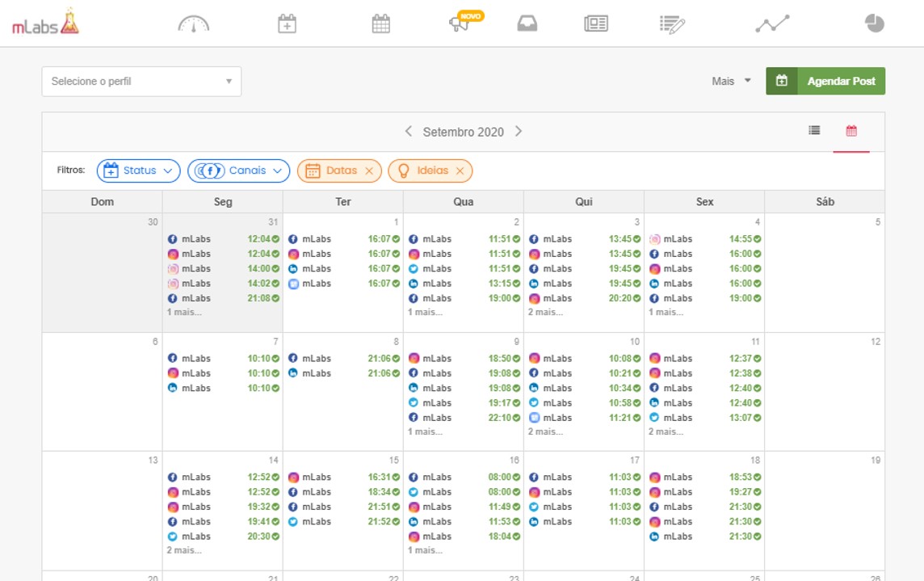Switch to calendar view icon

851,131
